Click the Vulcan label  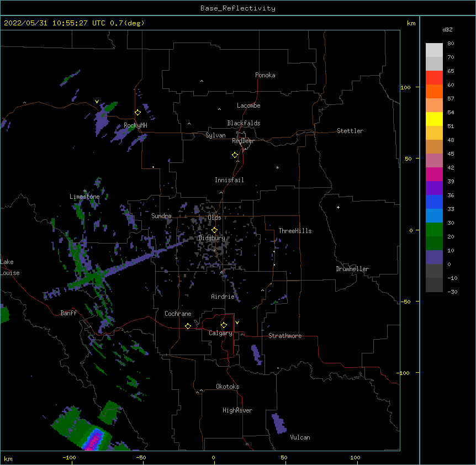tap(300, 437)
